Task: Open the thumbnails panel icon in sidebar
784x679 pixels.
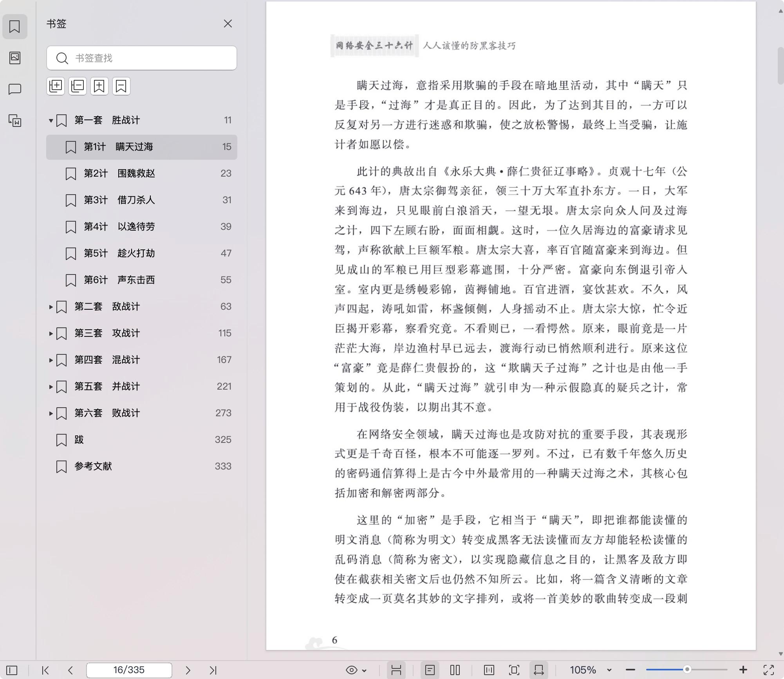Action: 15,58
